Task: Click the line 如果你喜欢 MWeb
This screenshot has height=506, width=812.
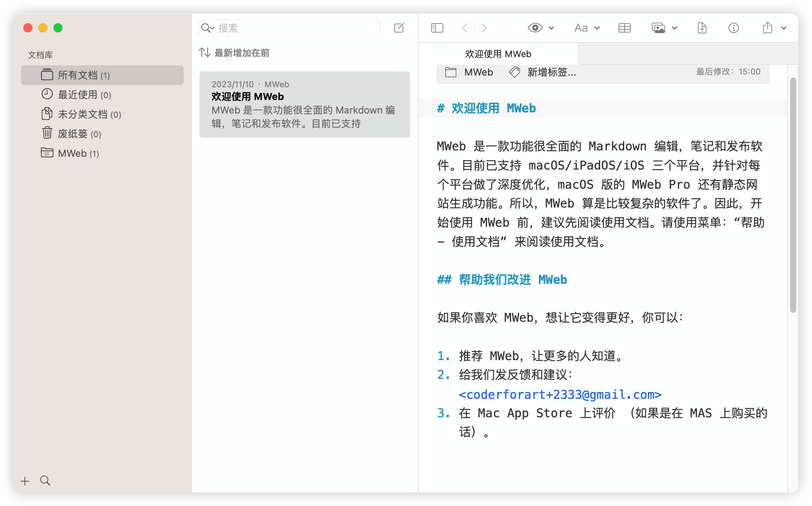Action: click(560, 318)
